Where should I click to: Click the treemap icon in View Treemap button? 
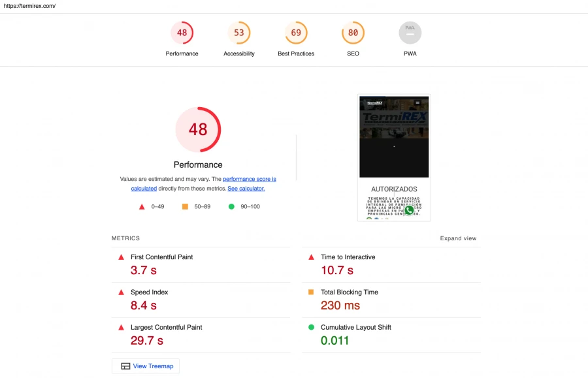125,366
